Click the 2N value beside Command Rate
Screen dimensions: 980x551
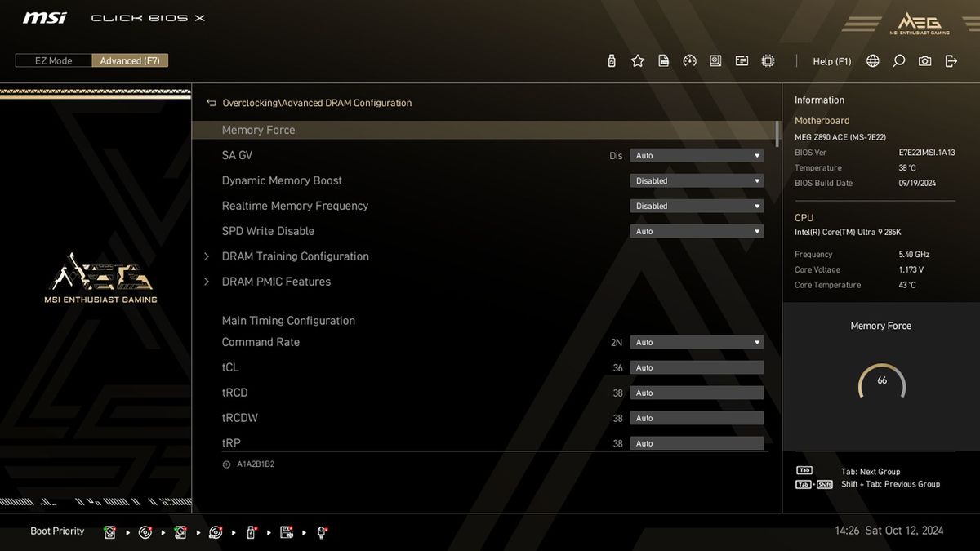[x=617, y=343]
